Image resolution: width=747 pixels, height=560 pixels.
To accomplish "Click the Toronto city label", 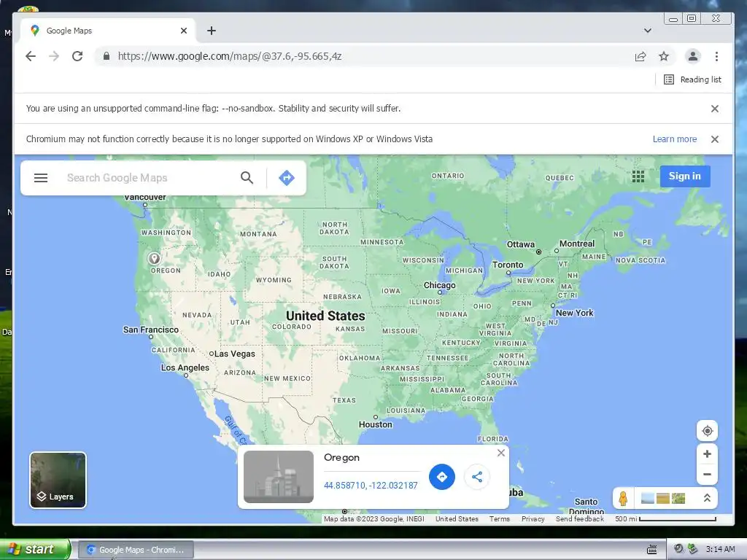I will coord(508,265).
